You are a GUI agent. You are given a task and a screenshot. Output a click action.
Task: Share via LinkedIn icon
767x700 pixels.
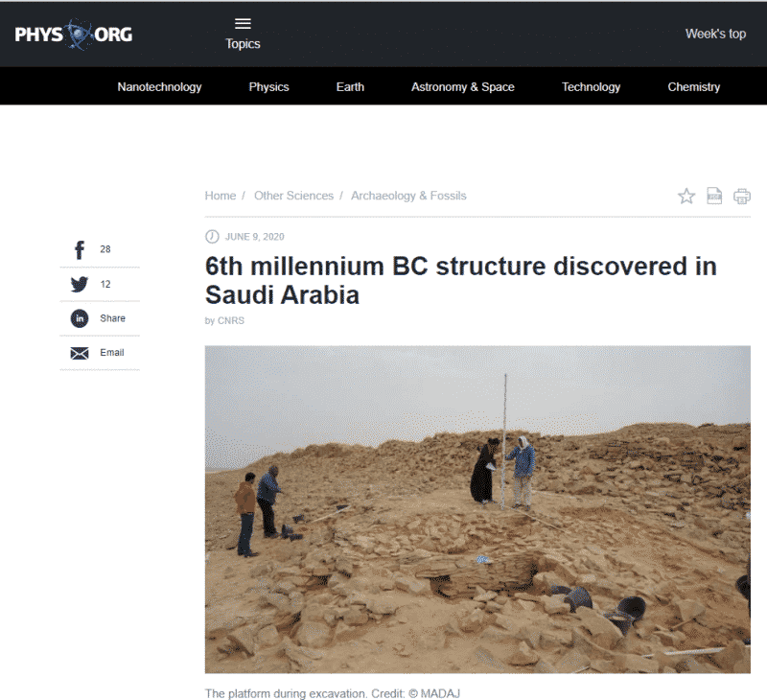pyautogui.click(x=80, y=318)
